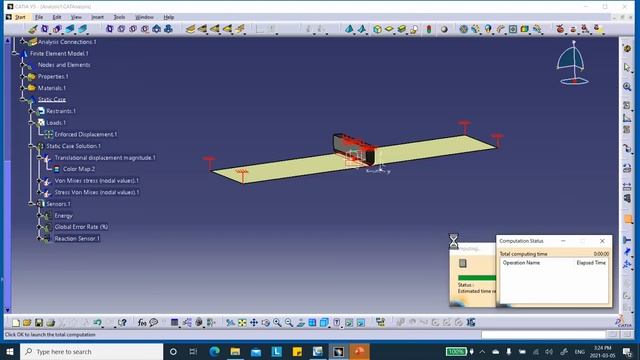This screenshot has width=640, height=360.
Task: Select Enforced Displacement.1 in the tree
Action: (x=86, y=134)
